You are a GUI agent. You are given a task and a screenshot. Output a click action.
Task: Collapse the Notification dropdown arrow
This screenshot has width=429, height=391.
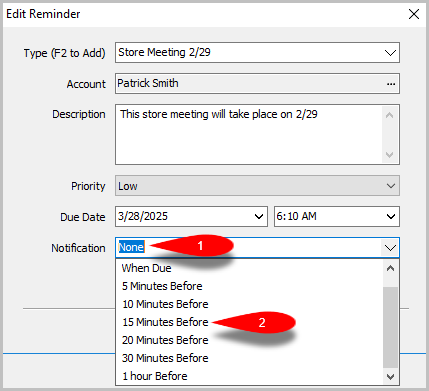pyautogui.click(x=390, y=248)
